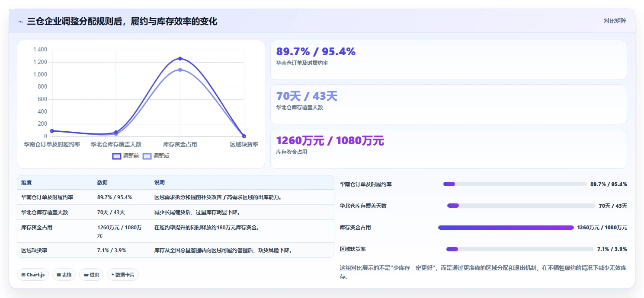Click the y-axis value 1,400
The width and height of the screenshot is (644, 298).
[40, 50]
